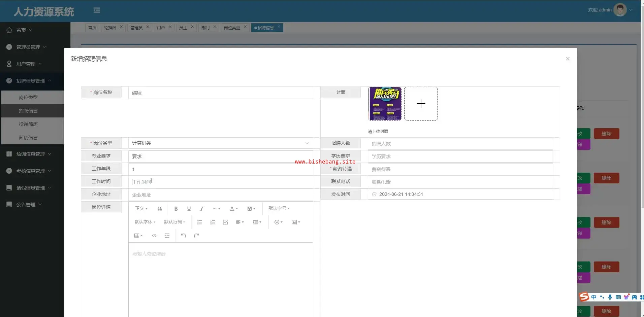Expand the 默认字体 font family dropdown

pos(144,222)
